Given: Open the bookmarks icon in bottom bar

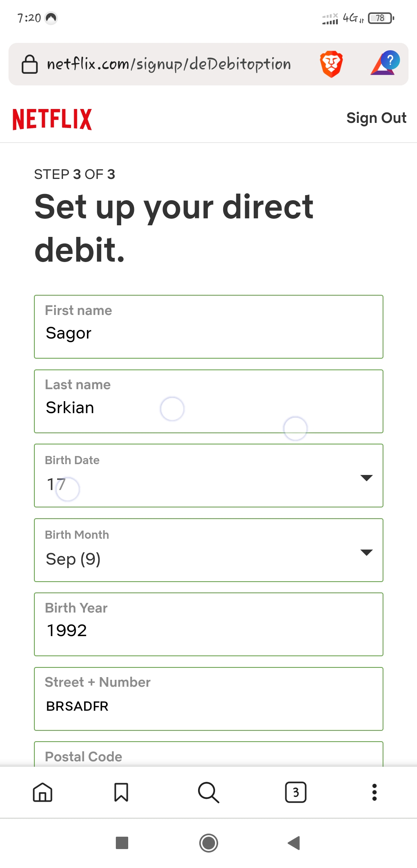Looking at the screenshot, I should coord(121,792).
